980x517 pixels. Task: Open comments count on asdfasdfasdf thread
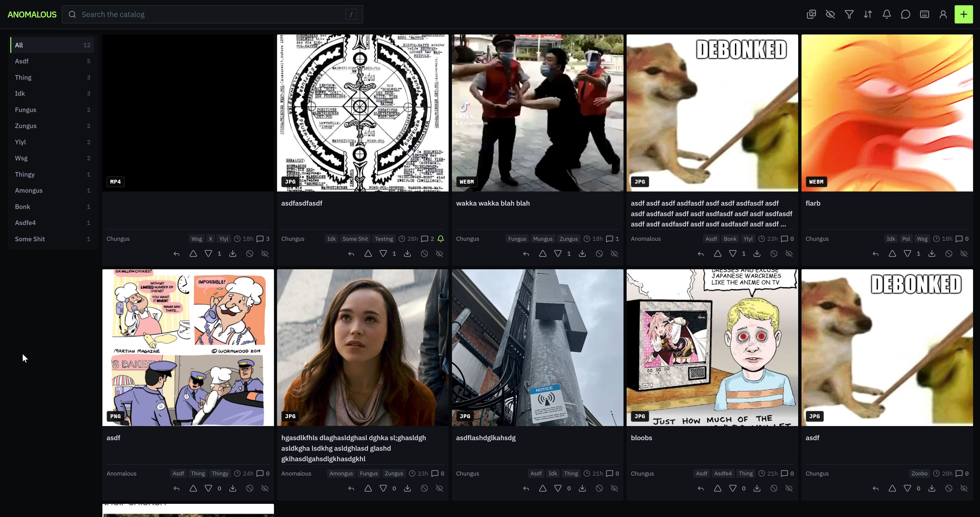(428, 239)
